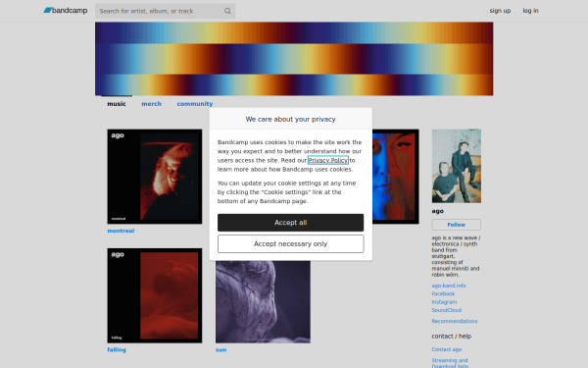Open the log in link

coord(530,11)
